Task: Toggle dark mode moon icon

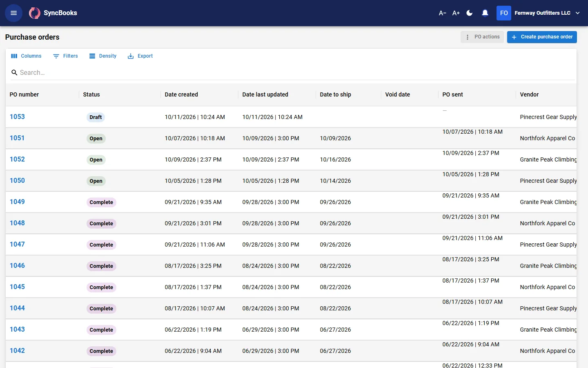Action: click(470, 13)
